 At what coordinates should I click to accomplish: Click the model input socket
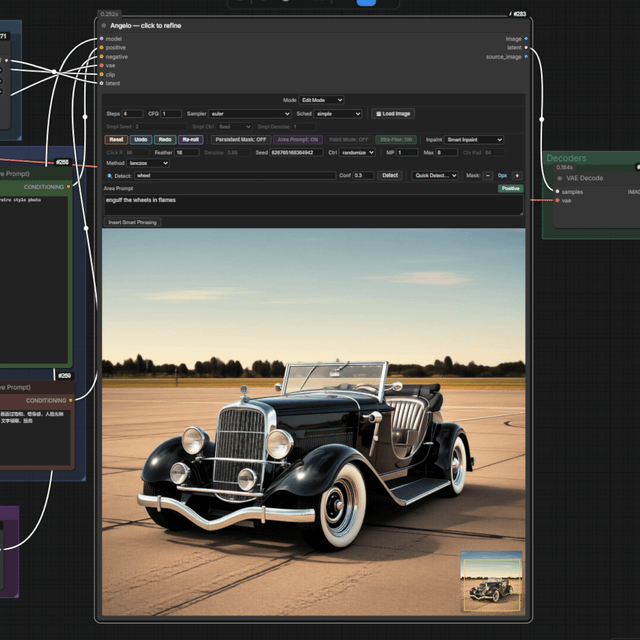click(102, 39)
